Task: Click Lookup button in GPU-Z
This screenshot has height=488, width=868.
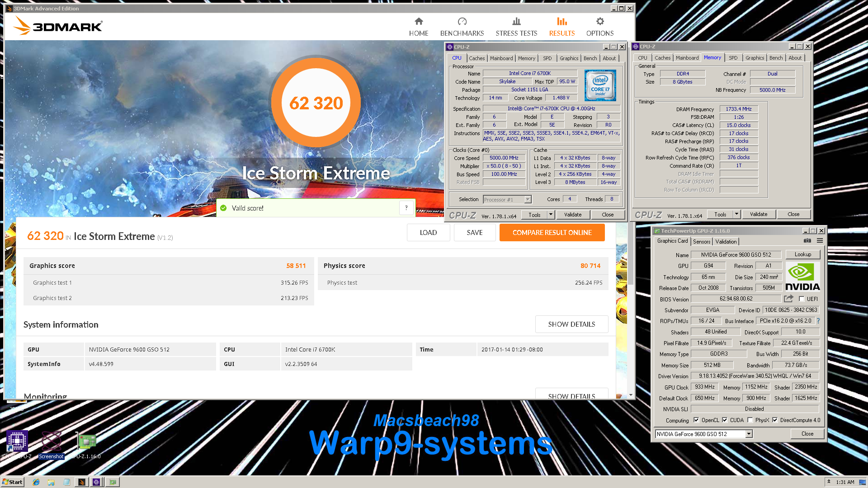Action: [x=803, y=254]
